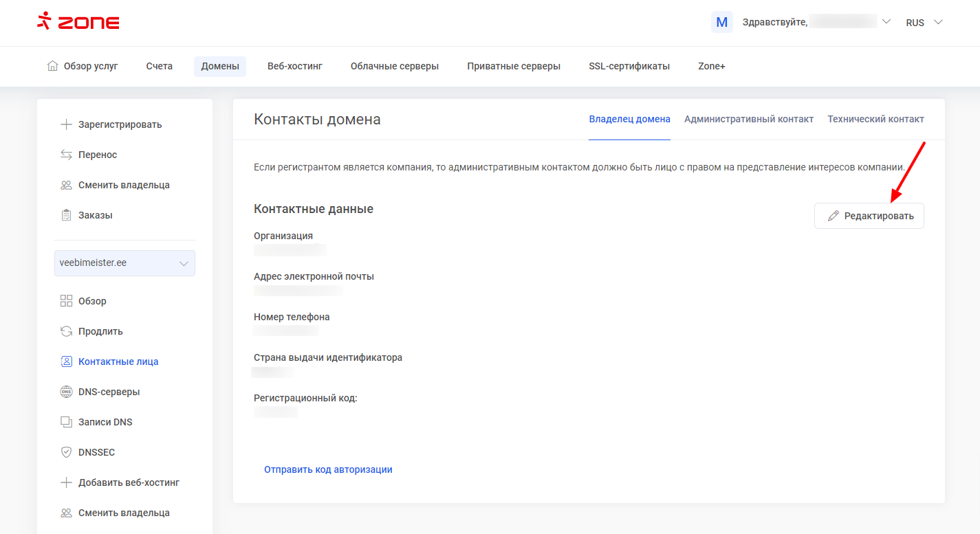
Task: Click the Zone logo
Action: point(78,22)
